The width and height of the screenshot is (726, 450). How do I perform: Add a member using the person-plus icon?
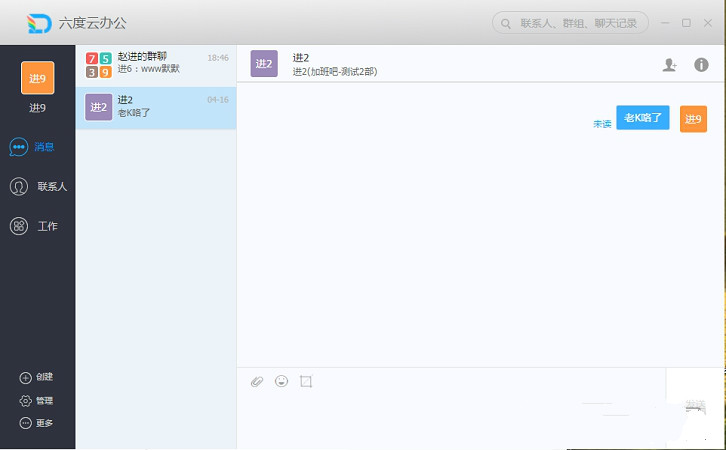click(669, 65)
